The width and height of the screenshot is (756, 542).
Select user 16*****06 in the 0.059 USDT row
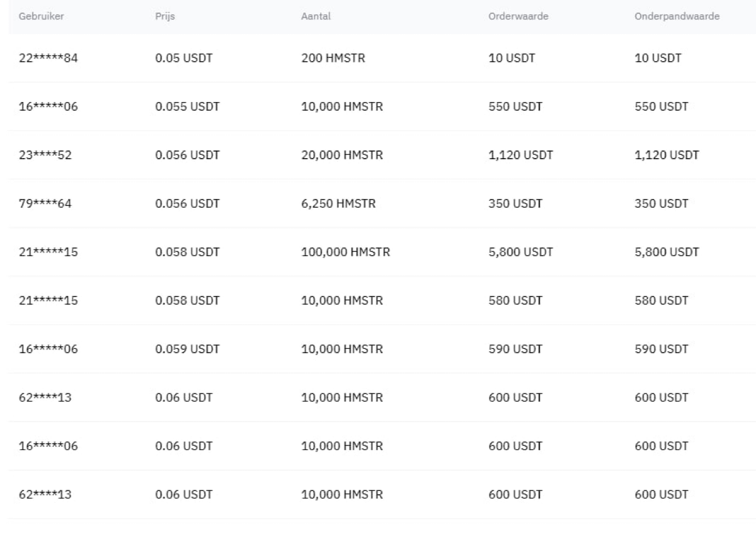(49, 349)
